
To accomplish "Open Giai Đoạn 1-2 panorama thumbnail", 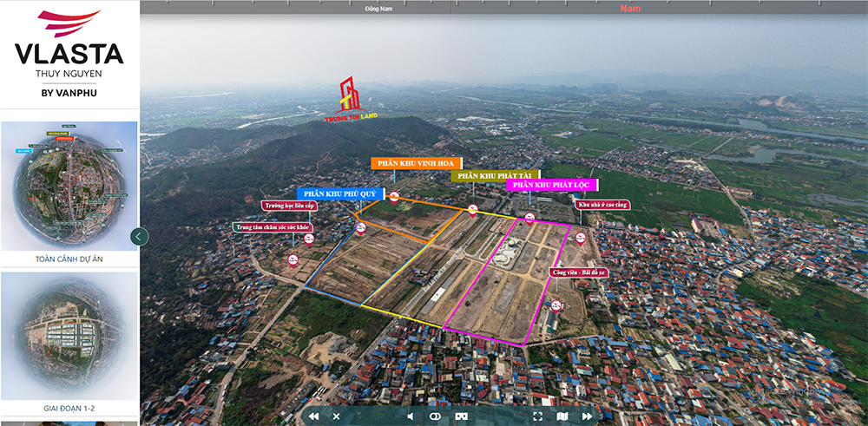I will [69, 336].
